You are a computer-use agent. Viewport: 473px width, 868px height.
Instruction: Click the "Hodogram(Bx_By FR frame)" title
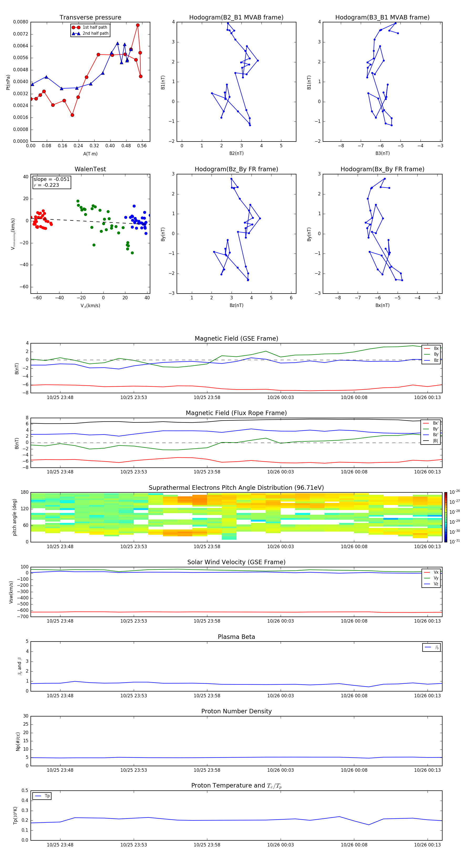pyautogui.click(x=382, y=169)
